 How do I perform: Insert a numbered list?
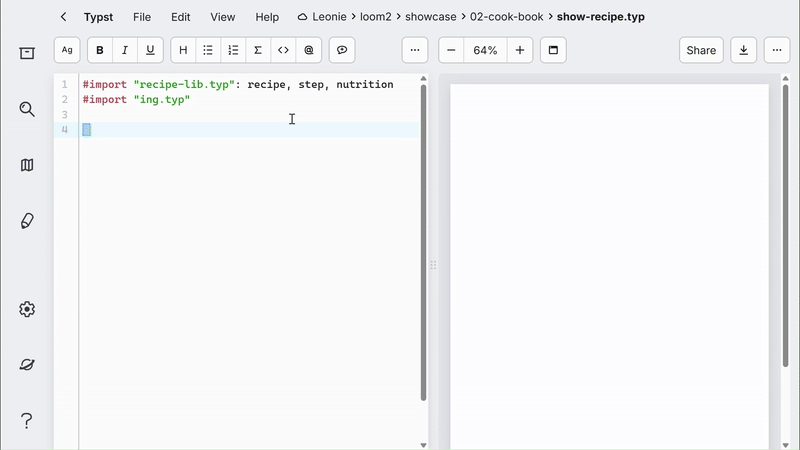(x=233, y=50)
